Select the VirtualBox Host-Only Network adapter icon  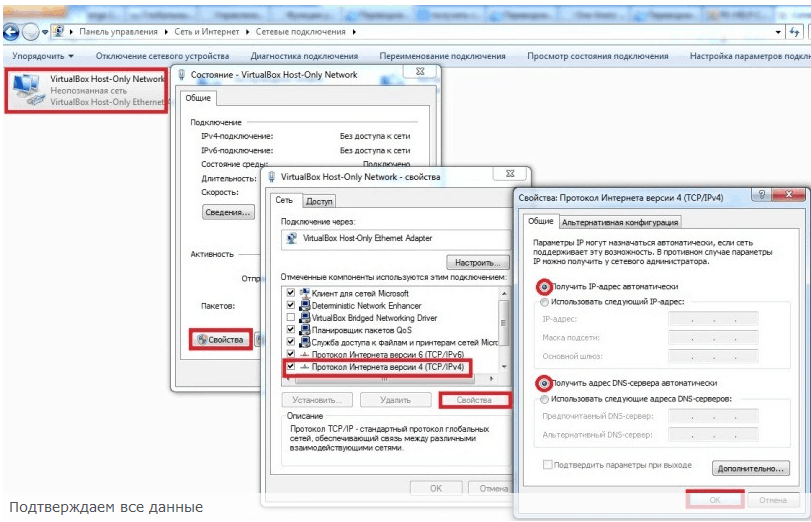[x=27, y=90]
